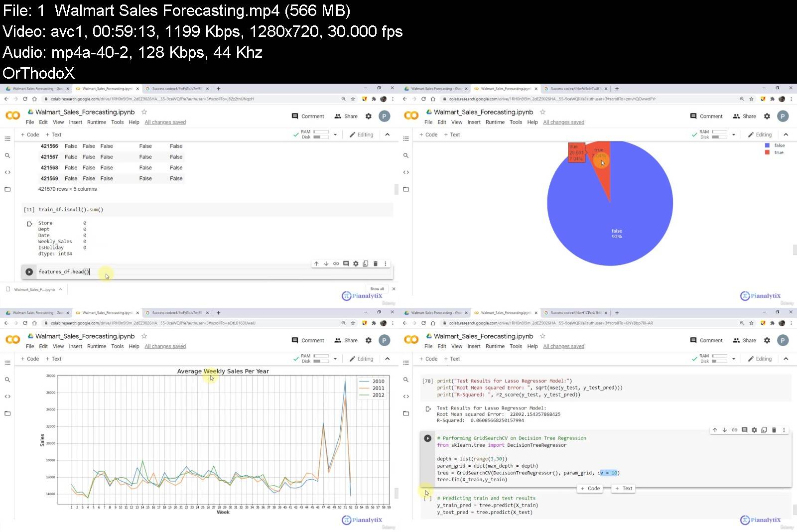
Task: Click the Colab logo in Lasso Regressor frame
Action: 411,340
